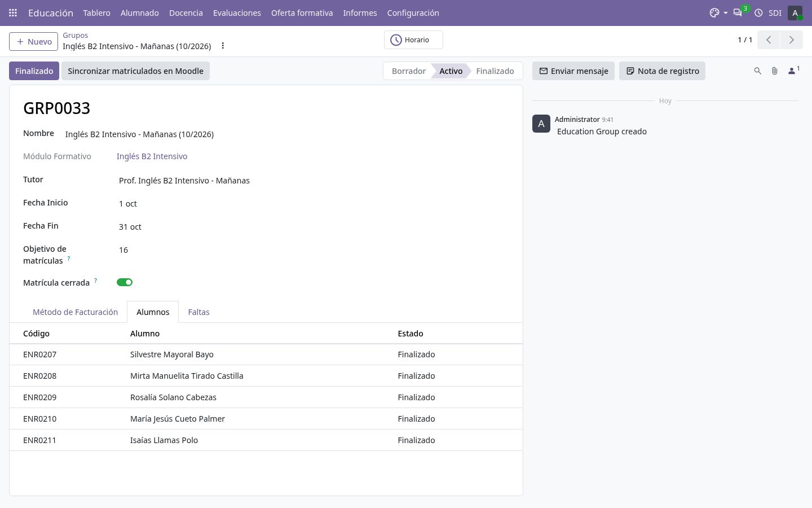Click Finalizado state of ENR0211
The height and width of the screenshot is (508, 812).
(x=416, y=440)
